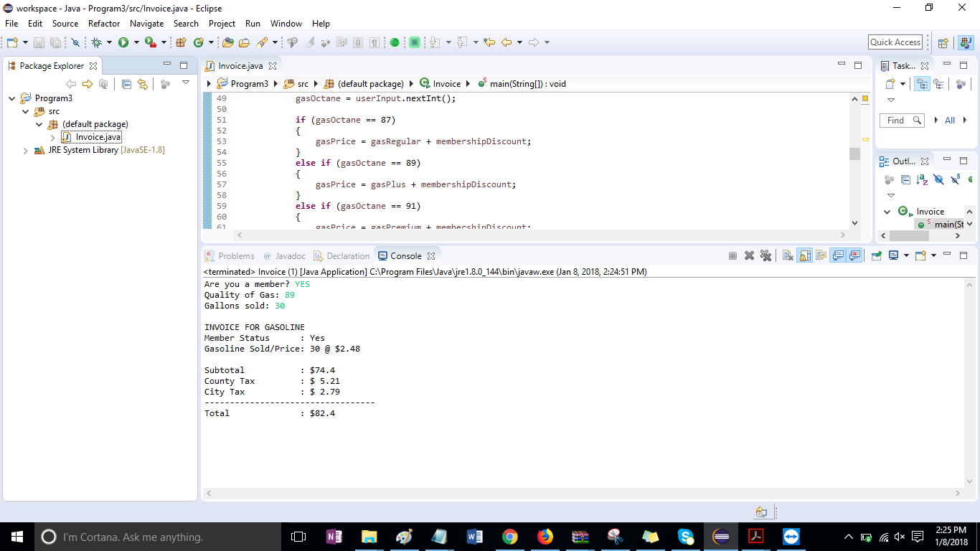980x551 pixels.
Task: Expand the JRE System Library node
Action: click(26, 151)
